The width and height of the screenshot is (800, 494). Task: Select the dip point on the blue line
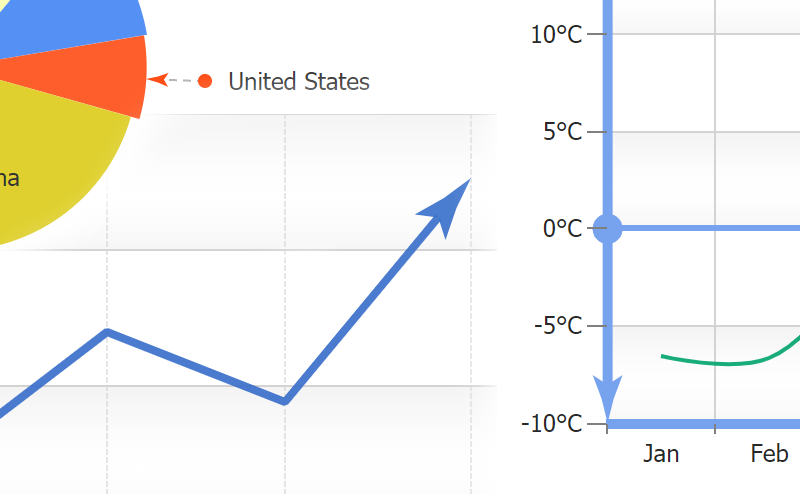pos(285,401)
